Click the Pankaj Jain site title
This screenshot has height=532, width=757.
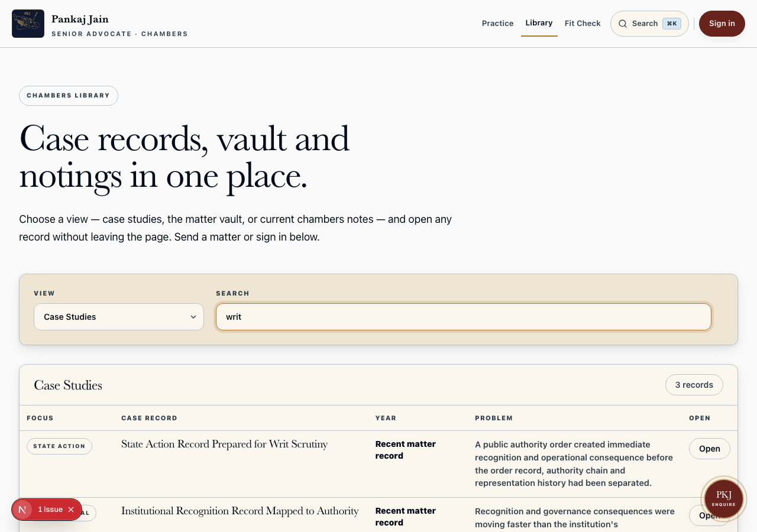(80, 19)
